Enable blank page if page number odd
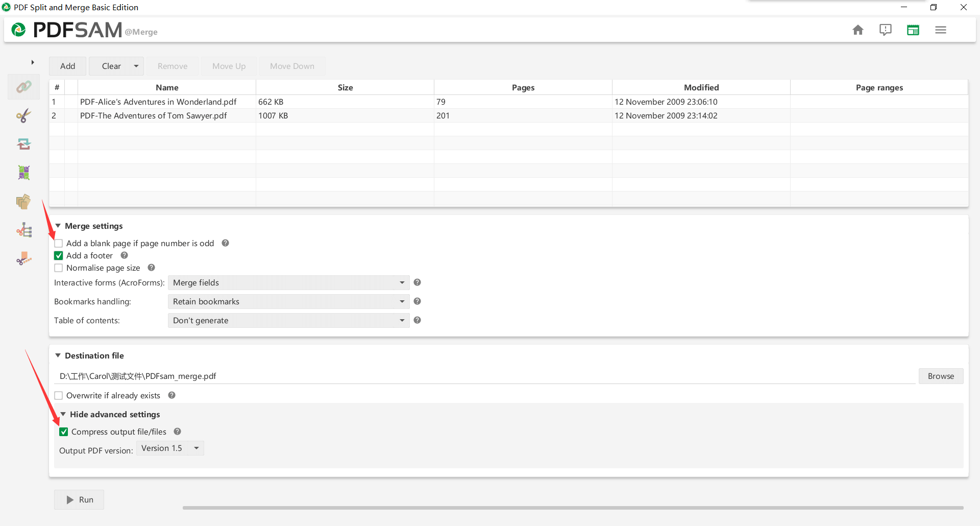 click(x=59, y=244)
